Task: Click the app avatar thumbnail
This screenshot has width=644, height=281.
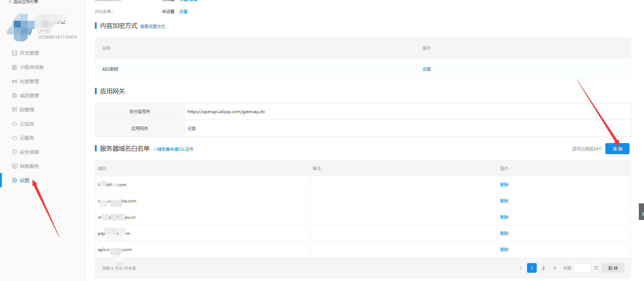Action: pyautogui.click(x=21, y=28)
